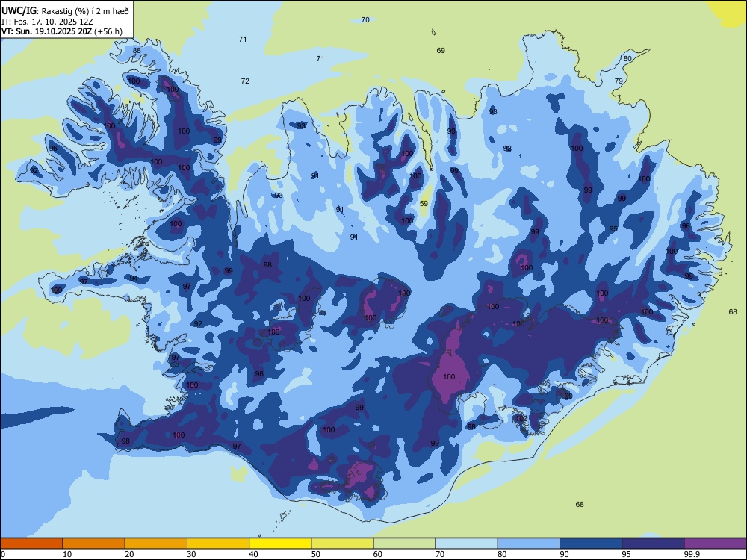Image resolution: width=747 pixels, height=560 pixels.
Task: Pick the 20–30 humidity legend swatch
Action: pos(156,544)
